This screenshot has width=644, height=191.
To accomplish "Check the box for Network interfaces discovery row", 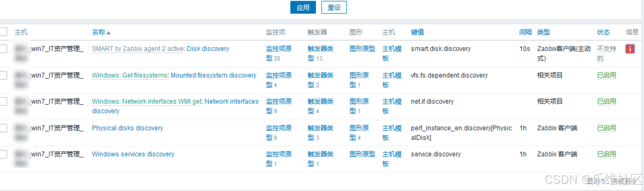I will (x=4, y=102).
